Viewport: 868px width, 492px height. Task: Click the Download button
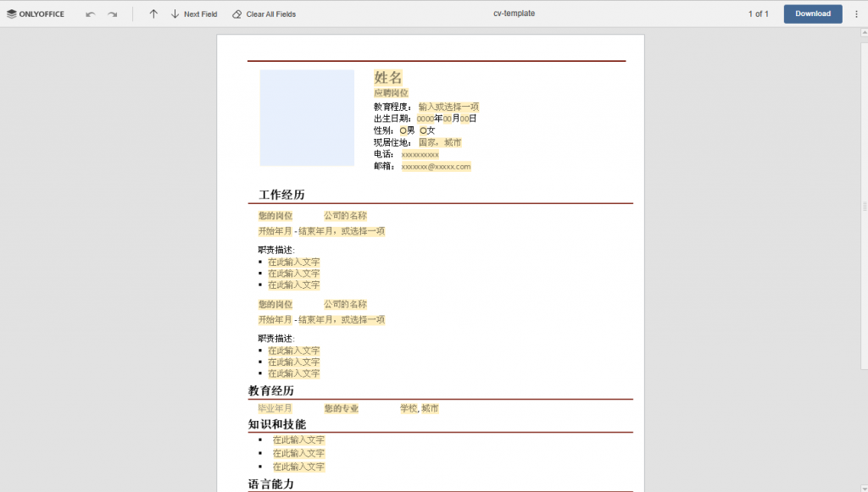click(812, 14)
